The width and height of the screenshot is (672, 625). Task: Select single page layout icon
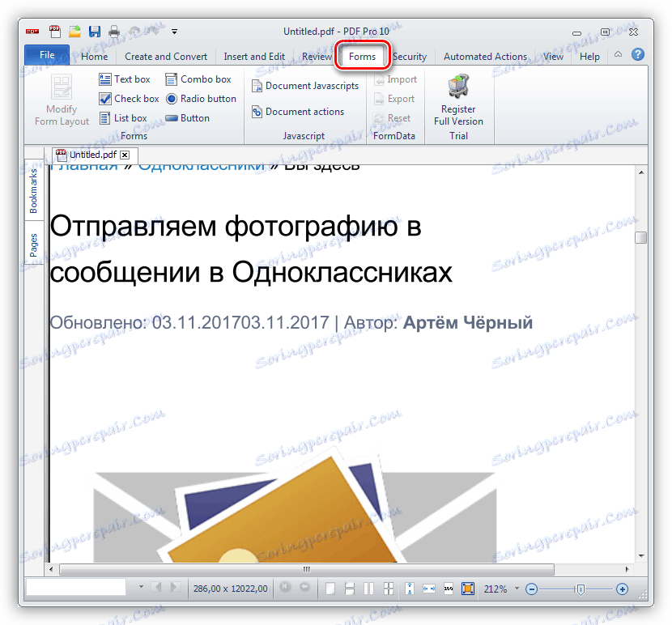point(330,589)
